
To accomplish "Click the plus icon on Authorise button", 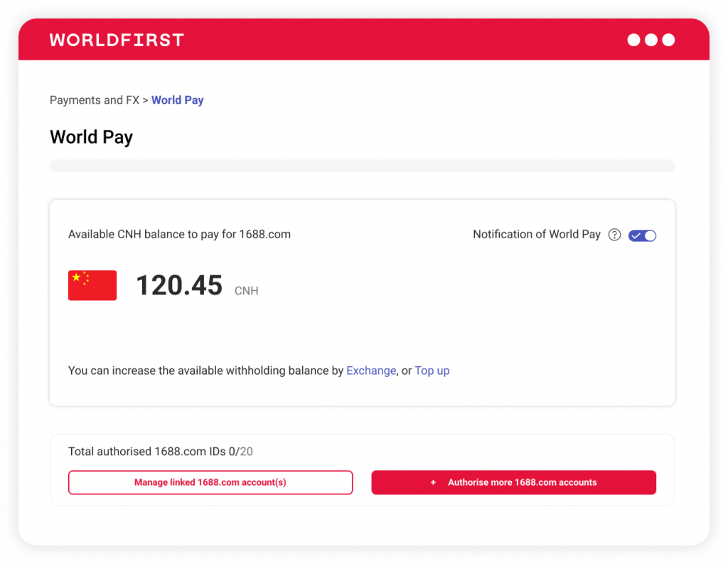I will [433, 483].
